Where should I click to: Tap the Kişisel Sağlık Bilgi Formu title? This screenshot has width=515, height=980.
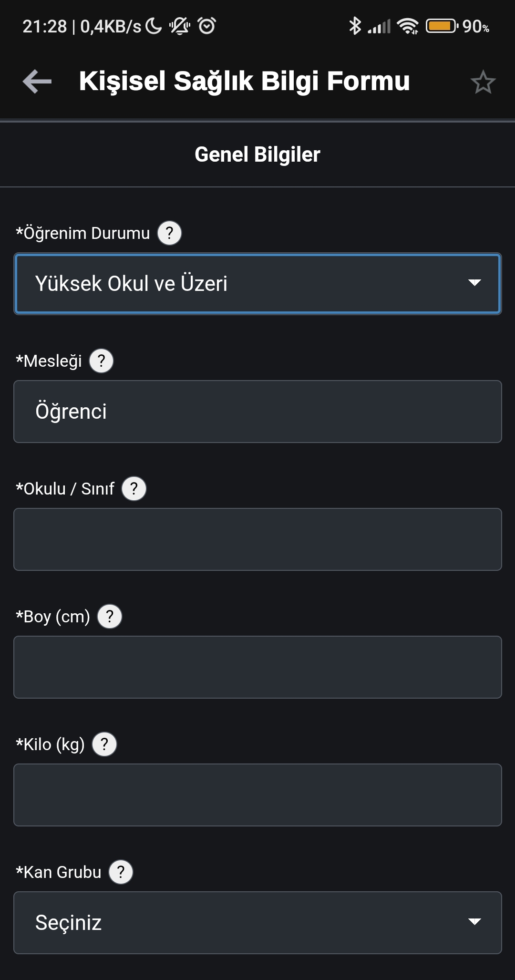(244, 81)
